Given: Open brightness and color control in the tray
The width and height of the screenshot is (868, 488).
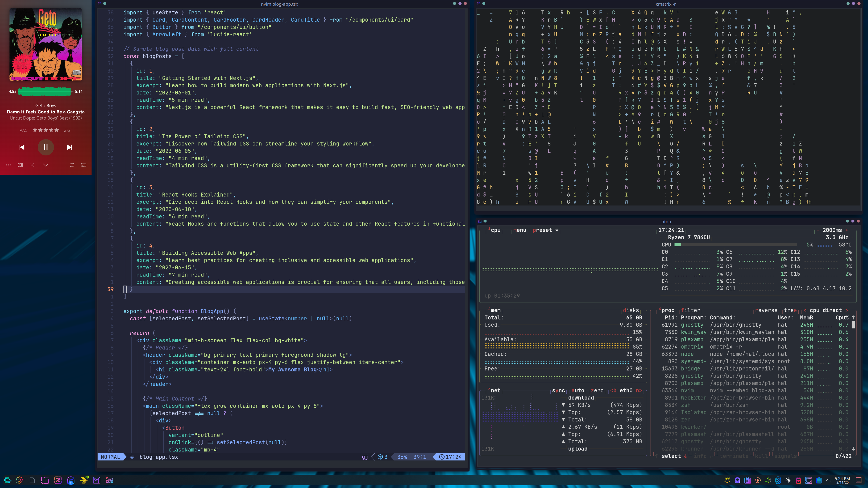Looking at the screenshot, I should click(788, 480).
